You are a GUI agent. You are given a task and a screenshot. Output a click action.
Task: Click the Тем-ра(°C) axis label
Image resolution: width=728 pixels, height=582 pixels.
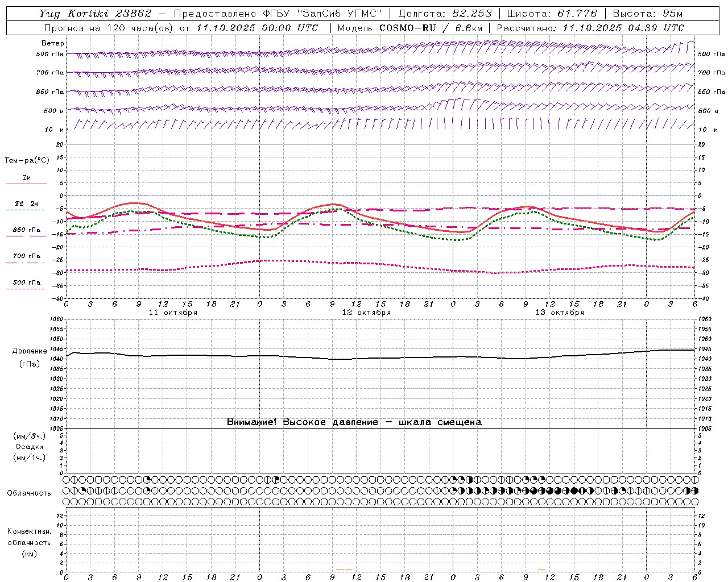click(x=27, y=161)
